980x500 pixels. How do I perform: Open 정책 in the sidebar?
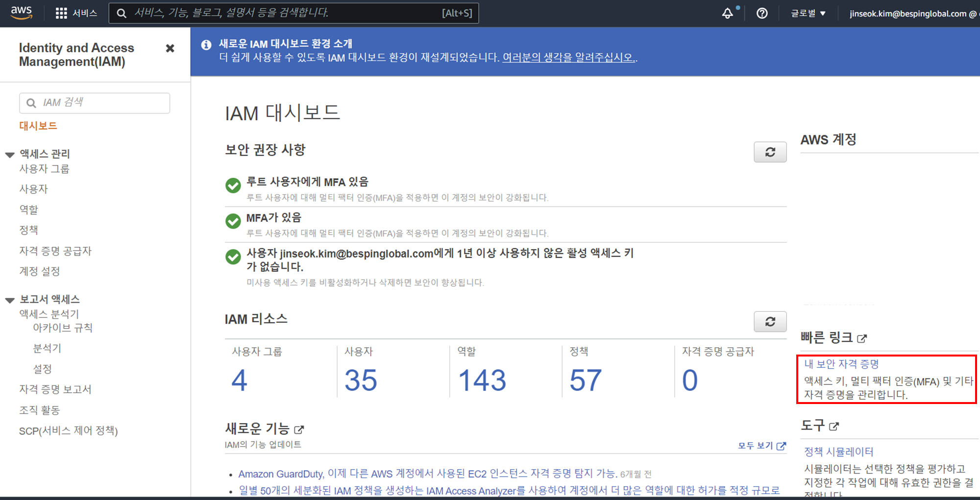click(28, 230)
